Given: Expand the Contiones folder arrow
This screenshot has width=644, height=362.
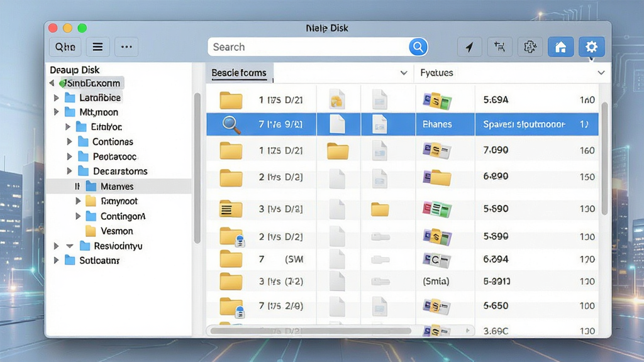Looking at the screenshot, I should point(69,141).
